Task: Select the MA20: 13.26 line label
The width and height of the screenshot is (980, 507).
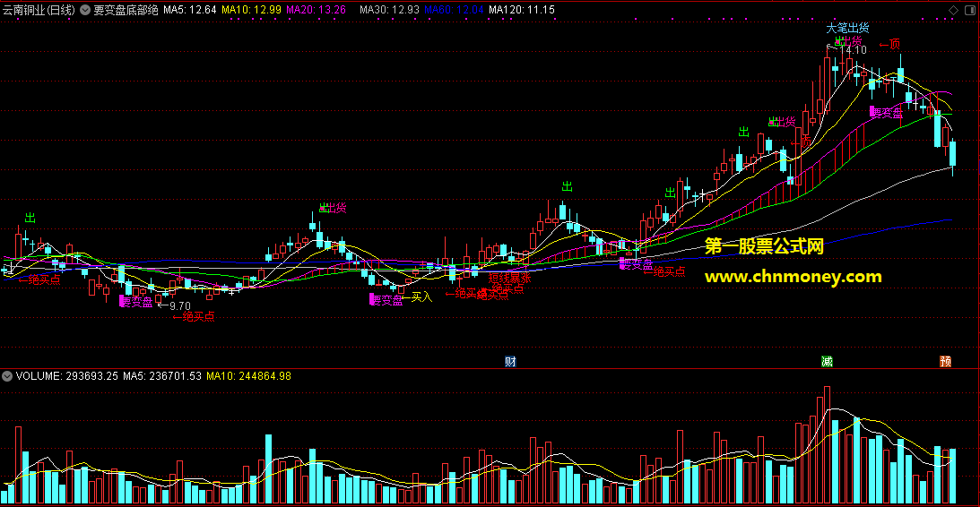Action: (316, 10)
